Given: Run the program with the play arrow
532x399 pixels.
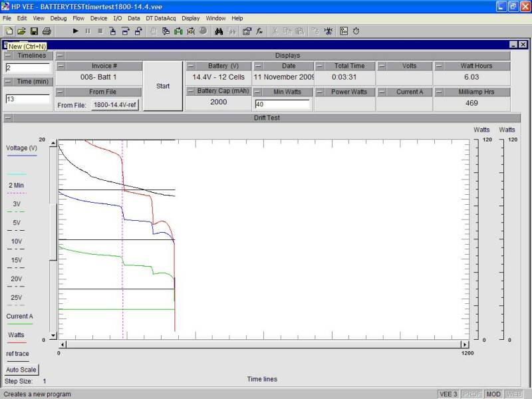Looking at the screenshot, I should tap(75, 31).
